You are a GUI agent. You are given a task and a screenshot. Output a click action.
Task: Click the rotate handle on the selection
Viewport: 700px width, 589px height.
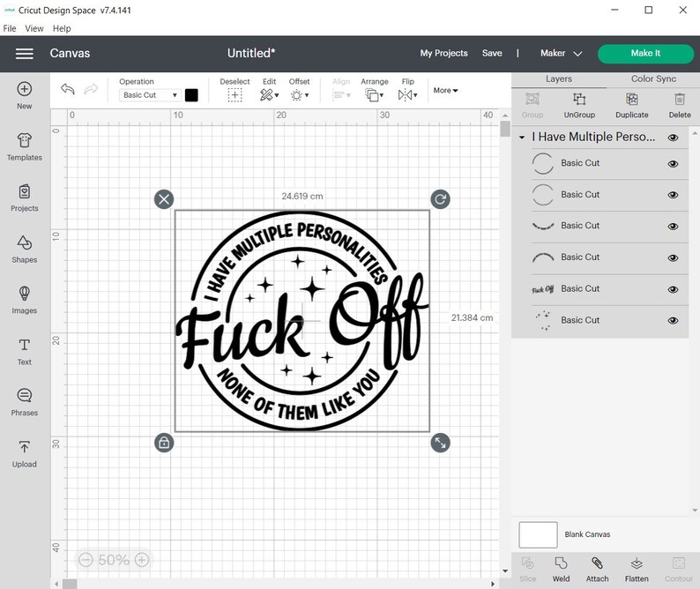pyautogui.click(x=440, y=199)
